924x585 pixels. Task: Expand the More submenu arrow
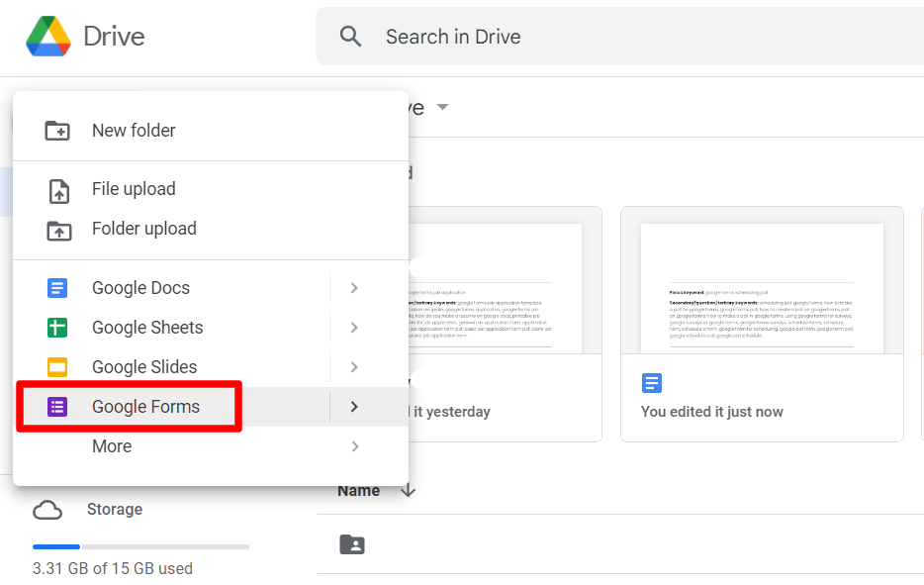click(x=355, y=446)
